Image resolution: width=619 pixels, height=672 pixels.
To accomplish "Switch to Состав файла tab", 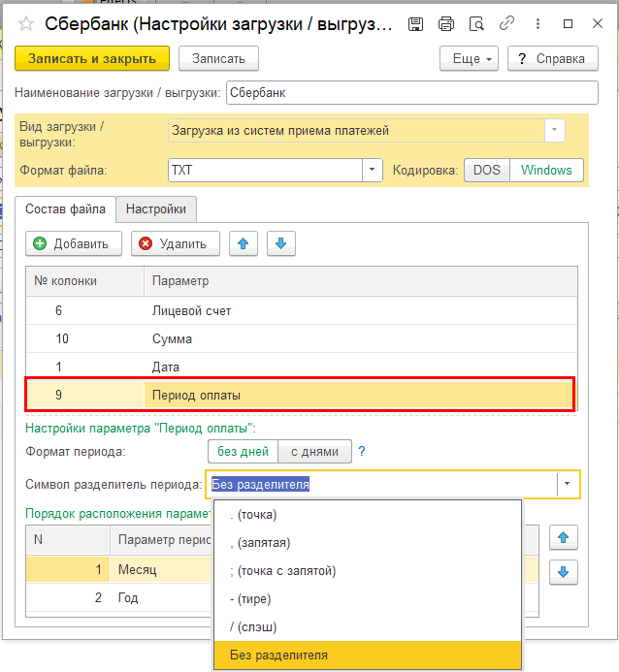I will click(65, 209).
